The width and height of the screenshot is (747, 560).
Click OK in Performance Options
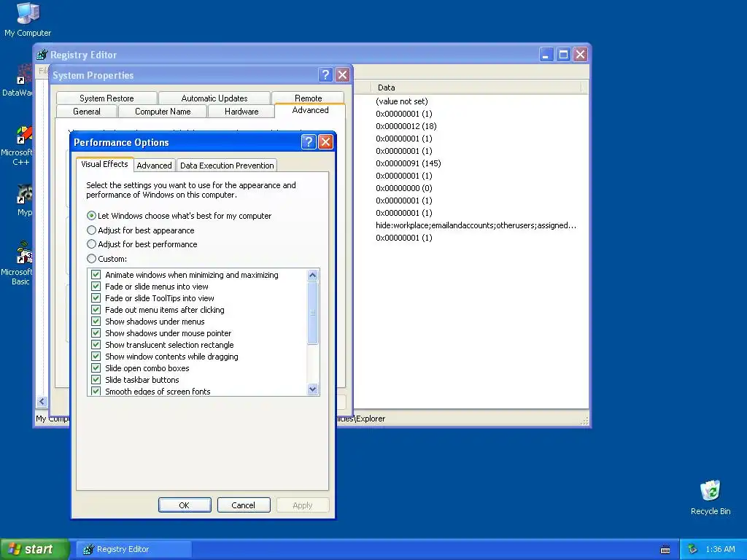tap(185, 505)
